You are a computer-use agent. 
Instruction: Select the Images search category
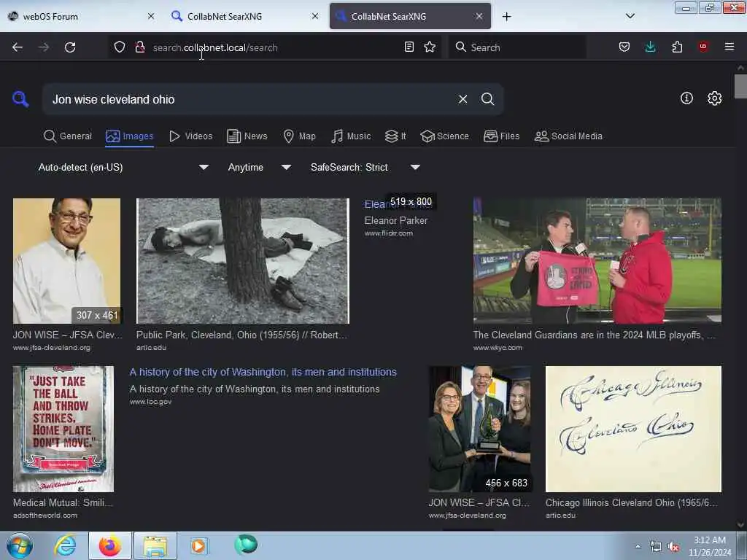(130, 136)
